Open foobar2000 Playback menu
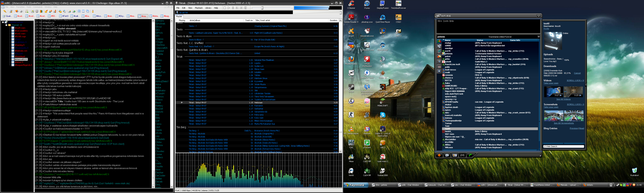The image size is (644, 193). tap(199, 8)
